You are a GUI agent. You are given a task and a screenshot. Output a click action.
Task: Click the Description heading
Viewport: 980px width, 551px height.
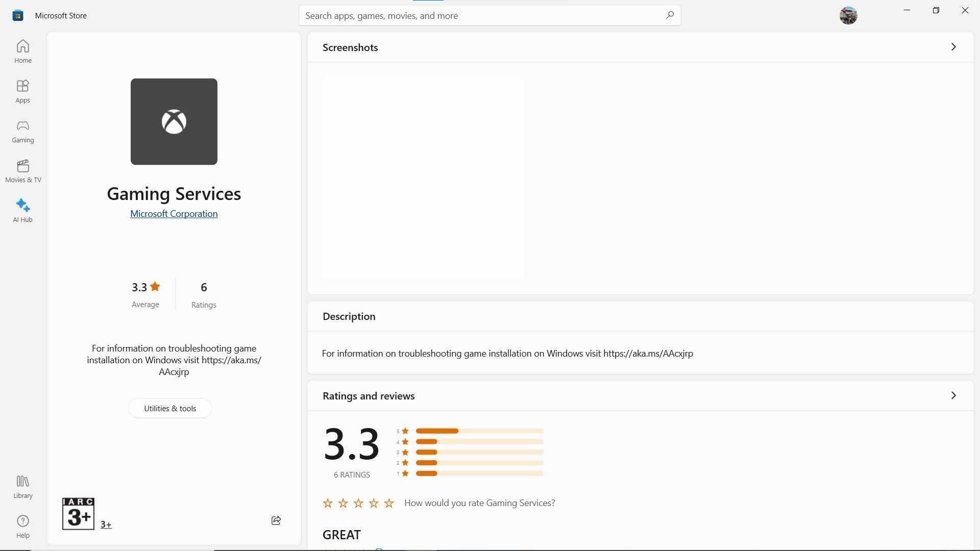[349, 316]
